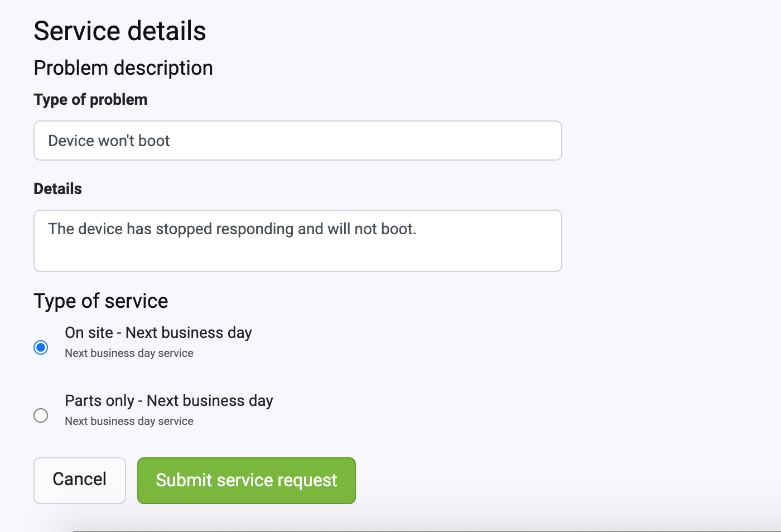Viewport: 781px width, 532px height.
Task: Click the Submit service request button
Action: (x=247, y=481)
